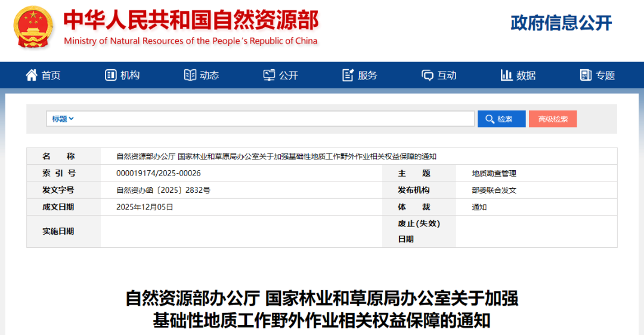Click the 专题 newspaper icon

pyautogui.click(x=586, y=75)
